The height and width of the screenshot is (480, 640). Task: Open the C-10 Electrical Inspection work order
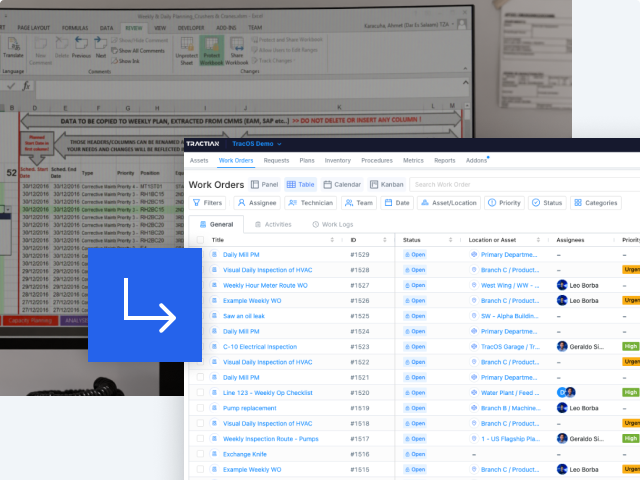click(260, 347)
